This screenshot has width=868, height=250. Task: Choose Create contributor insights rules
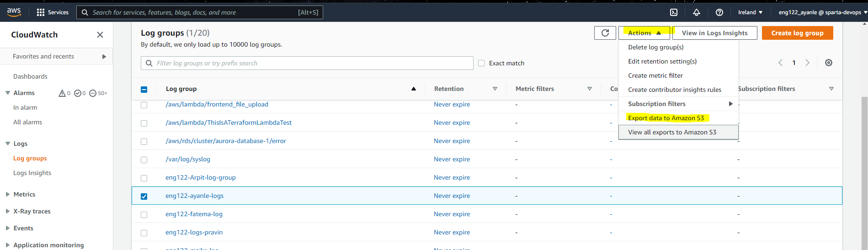[678, 90]
